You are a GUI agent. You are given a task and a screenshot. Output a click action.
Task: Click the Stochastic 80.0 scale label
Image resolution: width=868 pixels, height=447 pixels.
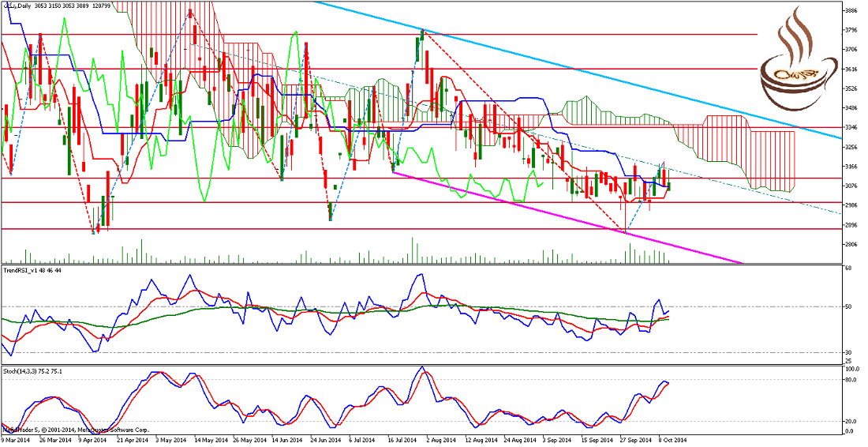850,380
